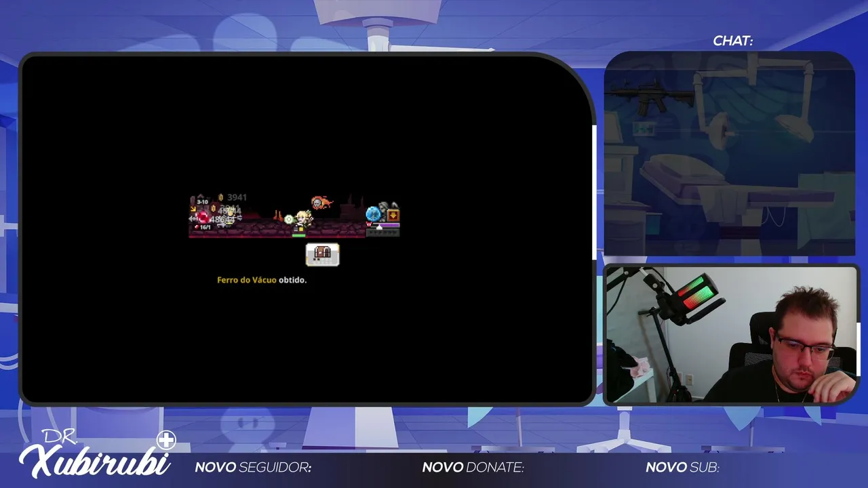The image size is (868, 488).
Task: Click the orange down-arrow button
Action: (393, 215)
